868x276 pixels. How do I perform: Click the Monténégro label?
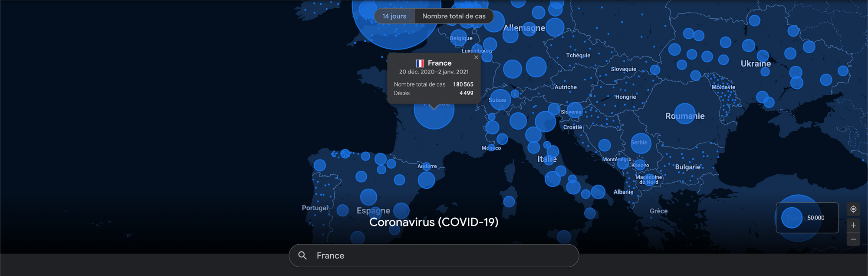pyautogui.click(x=617, y=160)
